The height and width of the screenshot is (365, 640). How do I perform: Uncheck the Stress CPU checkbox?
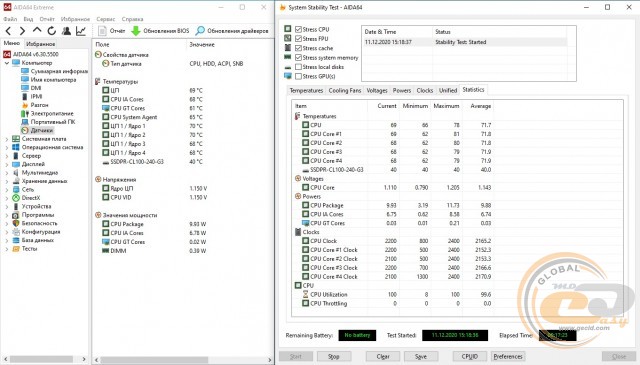pyautogui.click(x=298, y=29)
